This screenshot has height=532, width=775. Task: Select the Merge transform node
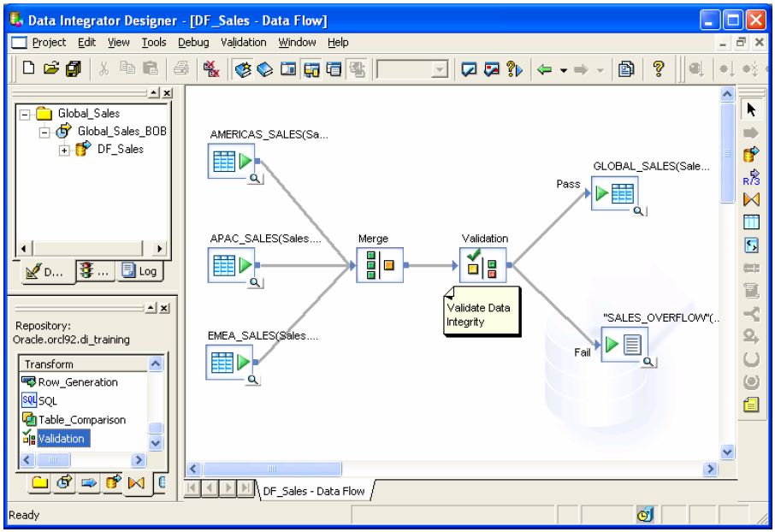pos(380,265)
